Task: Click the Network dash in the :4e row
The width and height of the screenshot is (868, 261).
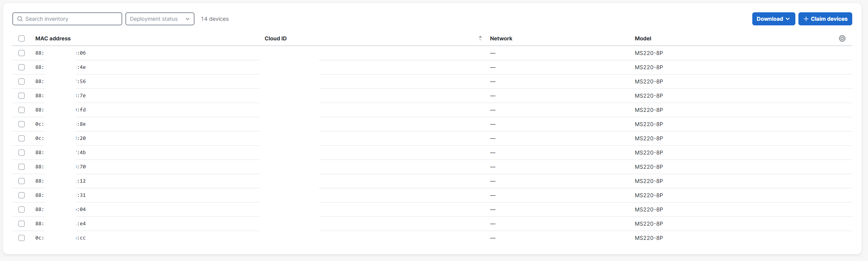Action: coord(493,67)
